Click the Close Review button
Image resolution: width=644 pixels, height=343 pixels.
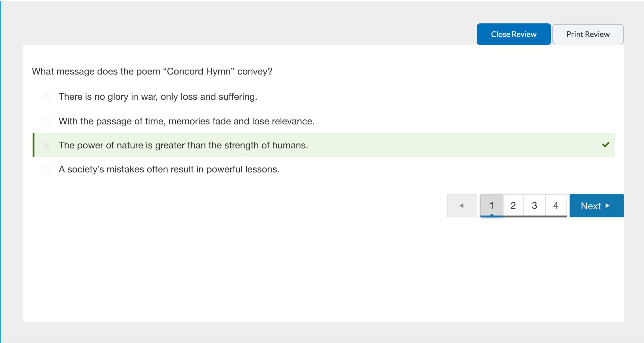pyautogui.click(x=513, y=34)
